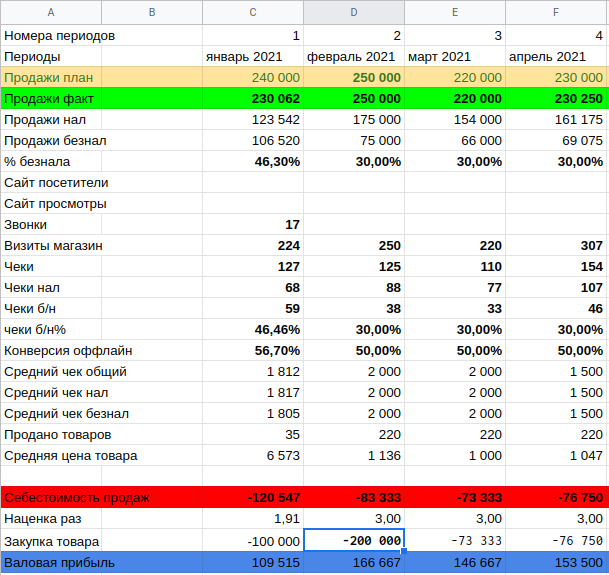Click the 'Продажи факт' row label
Image resolution: width=609 pixels, height=575 pixels.
pos(49,99)
